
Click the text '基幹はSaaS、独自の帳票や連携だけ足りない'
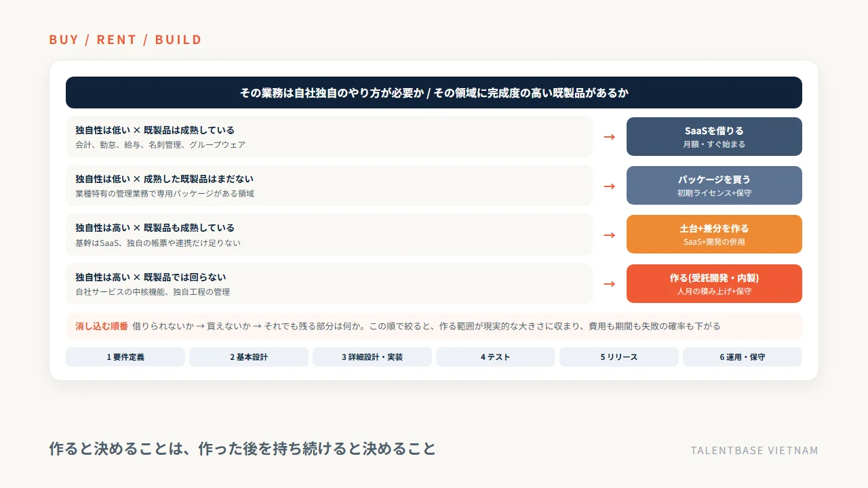(x=158, y=243)
